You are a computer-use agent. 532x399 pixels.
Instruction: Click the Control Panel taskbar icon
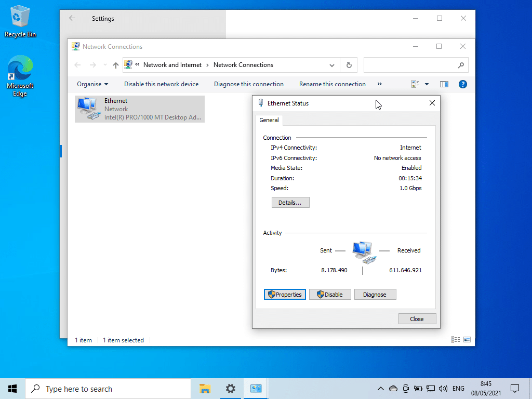point(256,389)
